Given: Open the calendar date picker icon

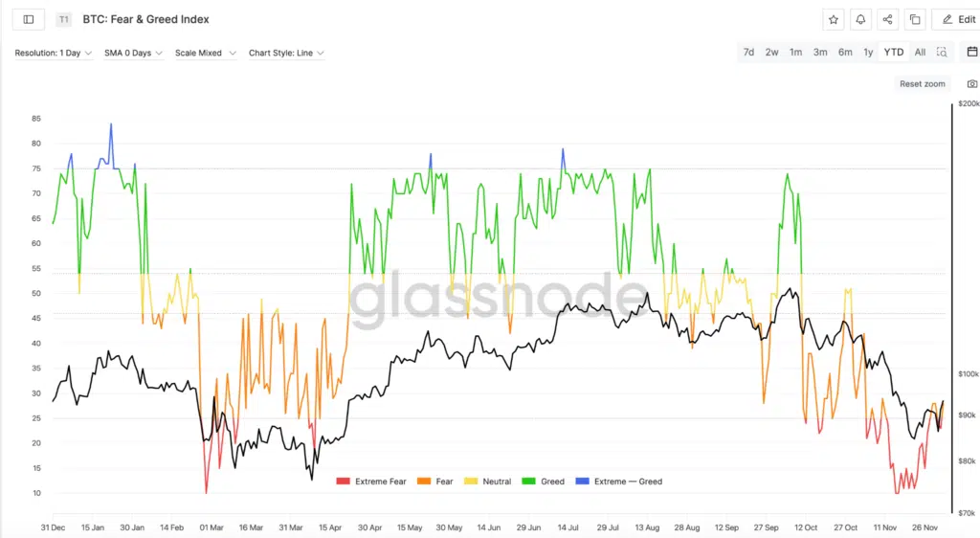Looking at the screenshot, I should coord(971,52).
